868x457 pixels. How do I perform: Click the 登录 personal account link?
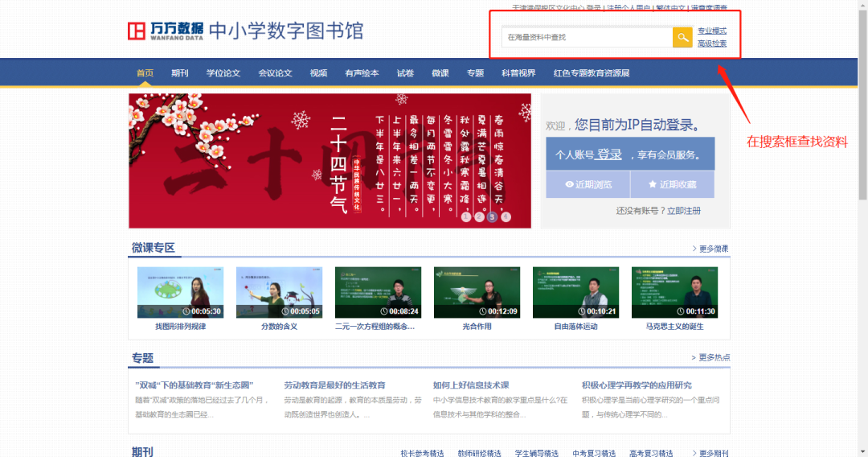point(609,154)
